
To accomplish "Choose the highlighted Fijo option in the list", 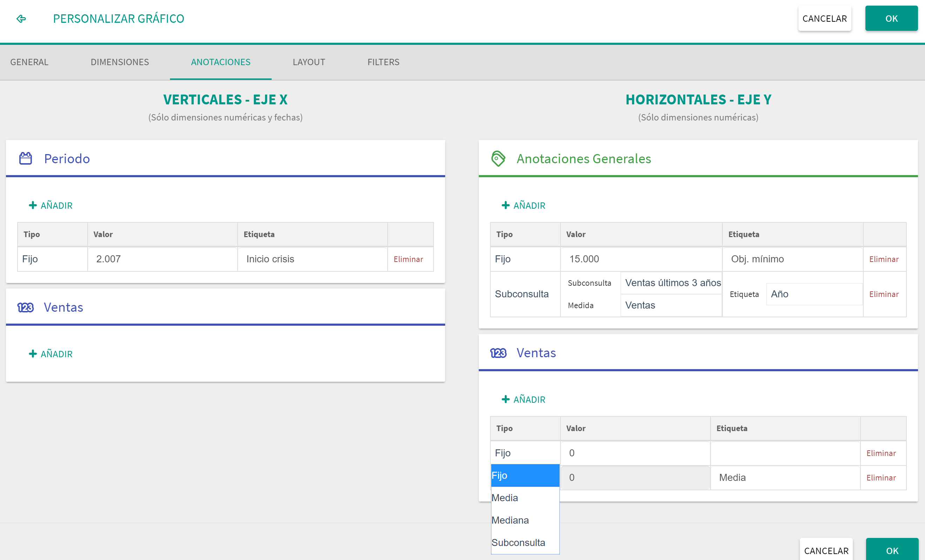I will pyautogui.click(x=525, y=475).
